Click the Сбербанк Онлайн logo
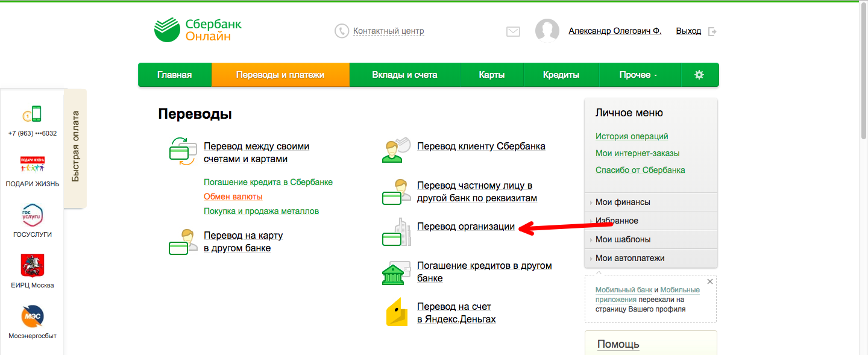Viewport: 868px width, 355px height. [198, 30]
